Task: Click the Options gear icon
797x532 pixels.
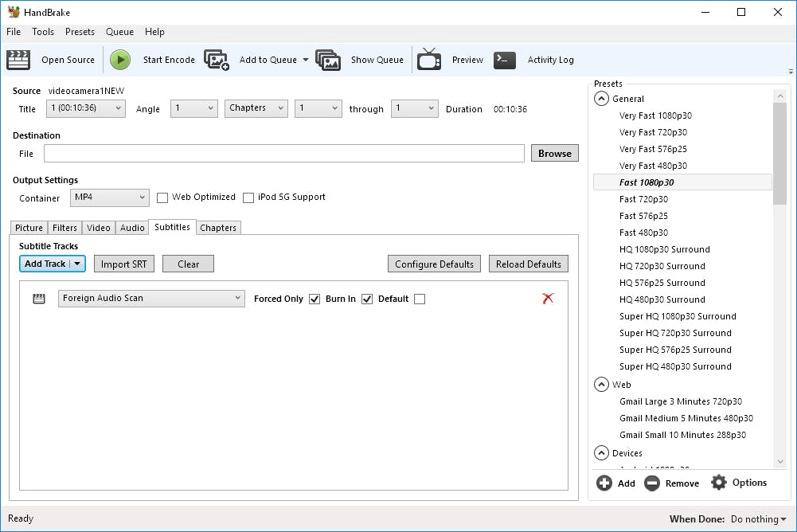Action: [719, 482]
